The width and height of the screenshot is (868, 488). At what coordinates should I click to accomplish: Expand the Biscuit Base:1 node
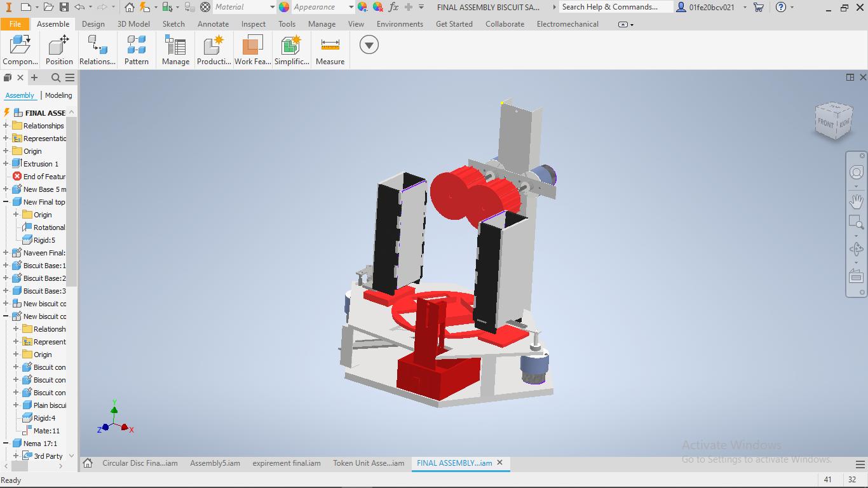6,266
